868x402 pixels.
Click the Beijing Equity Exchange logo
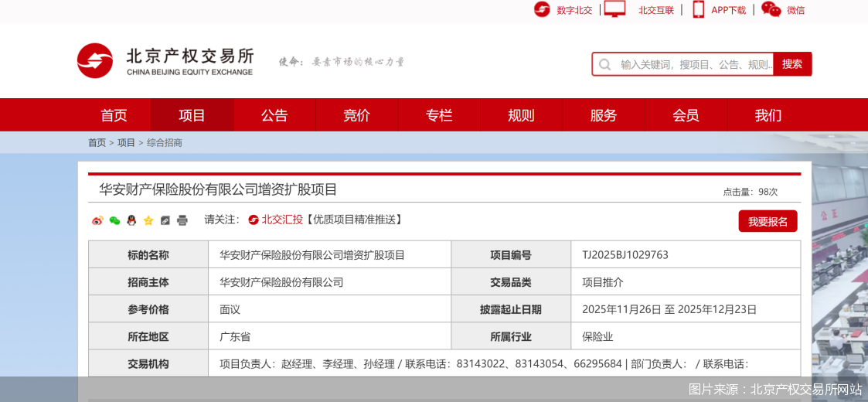165,61
